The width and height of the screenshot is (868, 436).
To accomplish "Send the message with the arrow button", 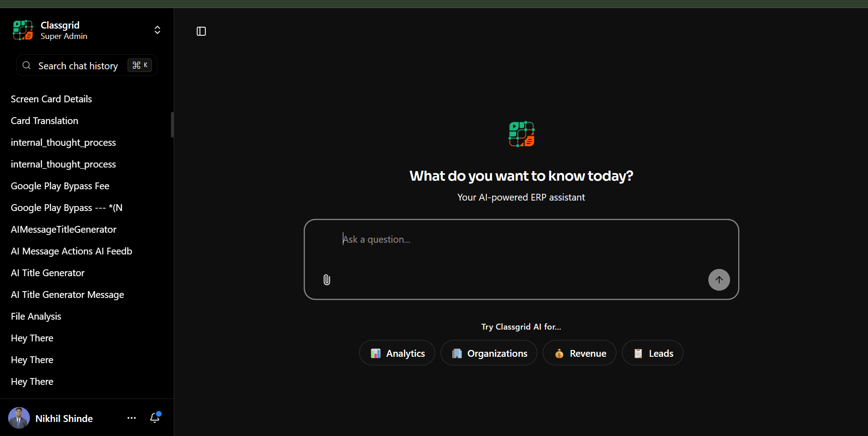I will pos(719,280).
